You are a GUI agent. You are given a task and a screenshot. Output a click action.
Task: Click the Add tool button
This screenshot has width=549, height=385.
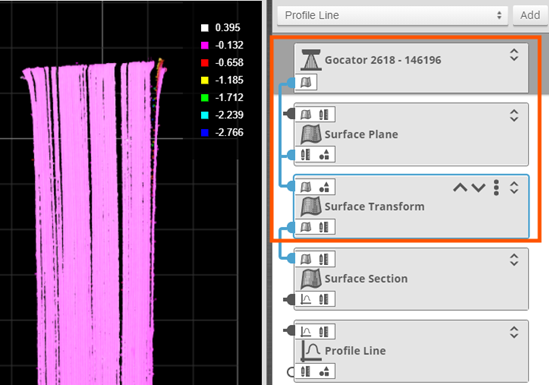coord(530,15)
